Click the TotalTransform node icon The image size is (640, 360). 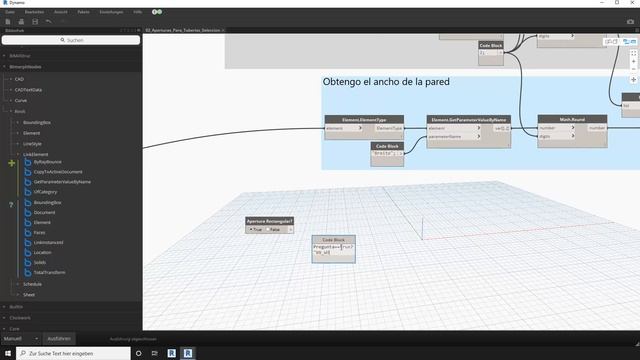28,272
